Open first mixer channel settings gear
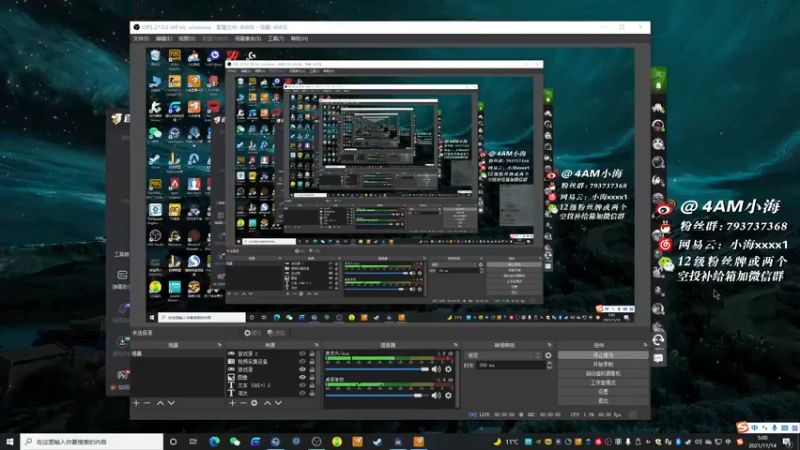This screenshot has height=450, width=800. [448, 369]
